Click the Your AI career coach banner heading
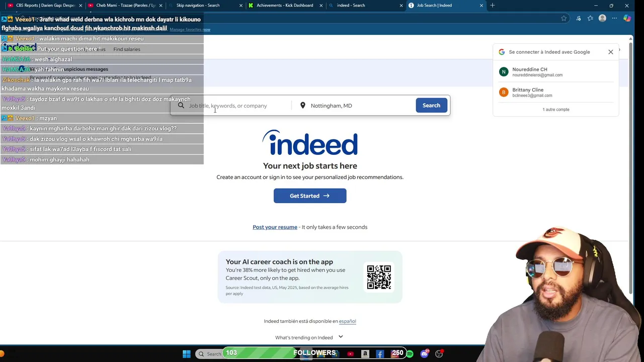 coord(279,262)
